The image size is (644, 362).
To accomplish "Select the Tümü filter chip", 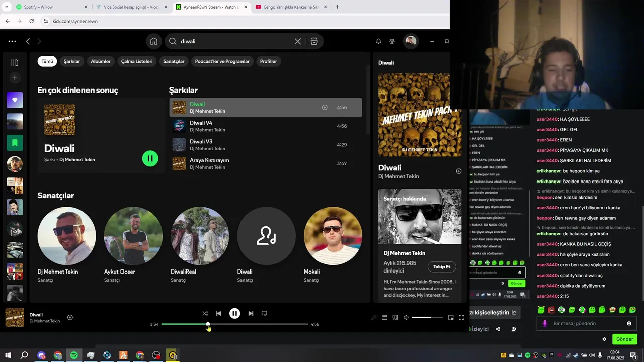I will (x=47, y=61).
